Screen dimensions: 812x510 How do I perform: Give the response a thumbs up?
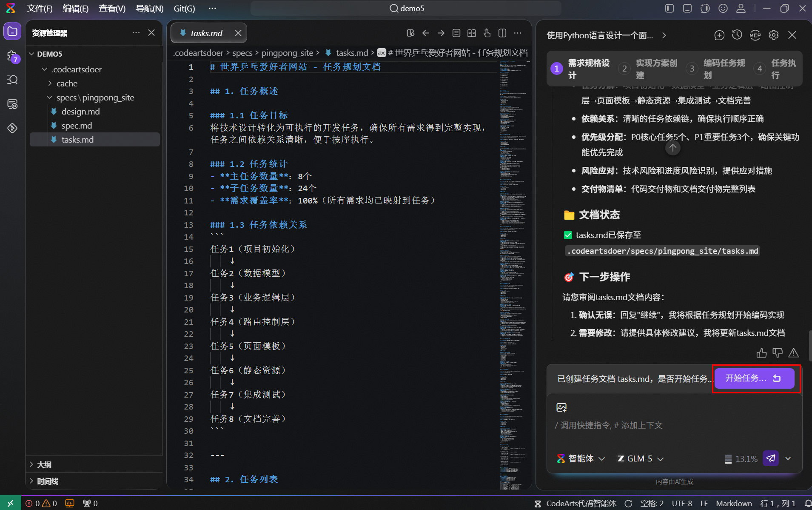click(x=762, y=353)
